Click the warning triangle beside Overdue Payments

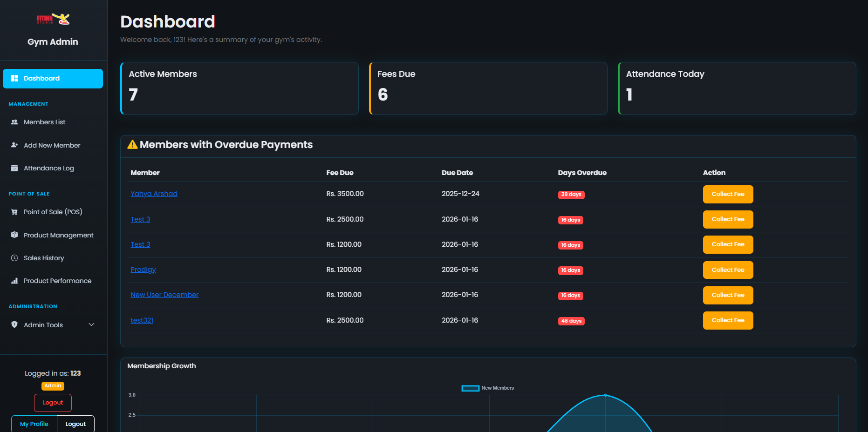(x=132, y=144)
